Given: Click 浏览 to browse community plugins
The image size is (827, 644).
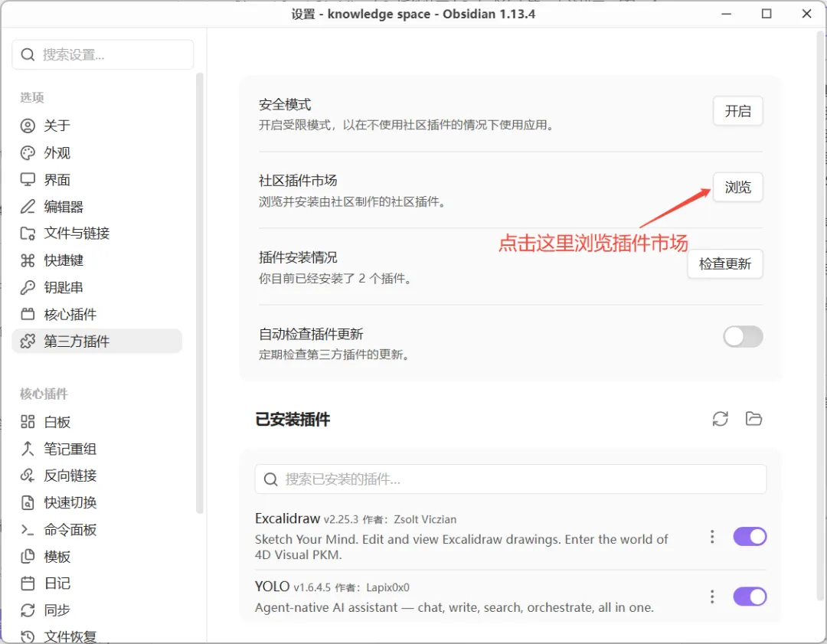Looking at the screenshot, I should coord(737,188).
